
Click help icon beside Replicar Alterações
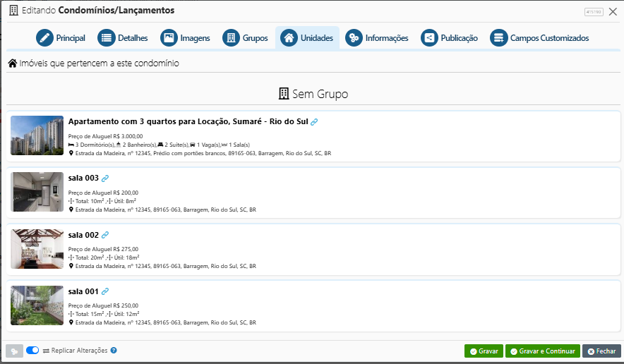[114, 351]
